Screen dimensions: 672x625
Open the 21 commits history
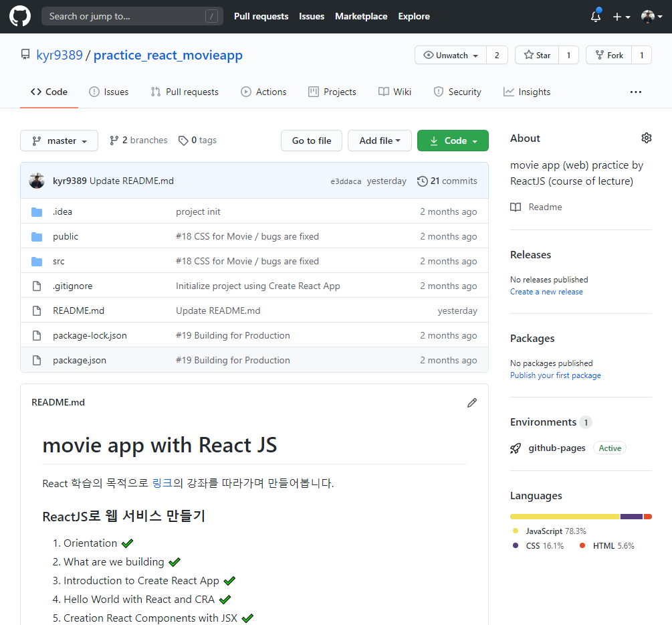click(447, 181)
